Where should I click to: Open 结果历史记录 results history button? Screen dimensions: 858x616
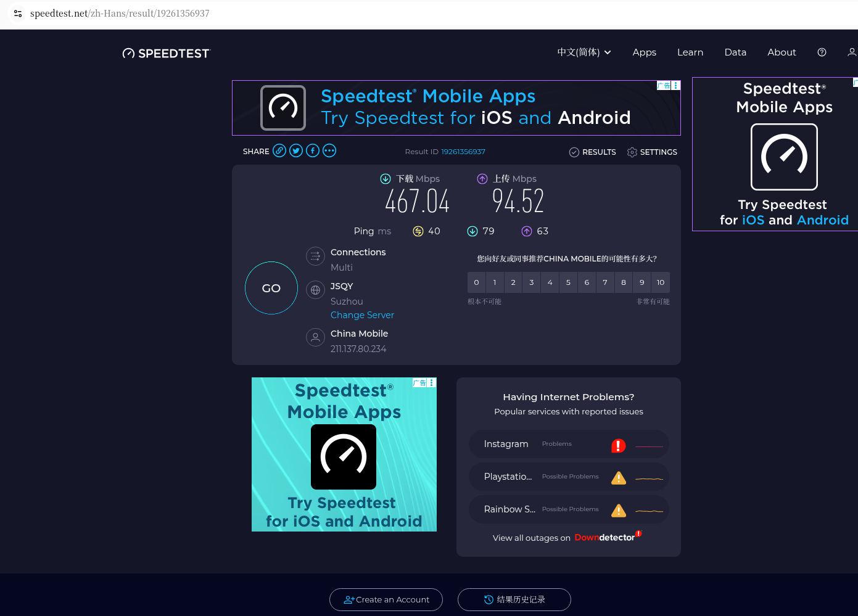(x=514, y=599)
